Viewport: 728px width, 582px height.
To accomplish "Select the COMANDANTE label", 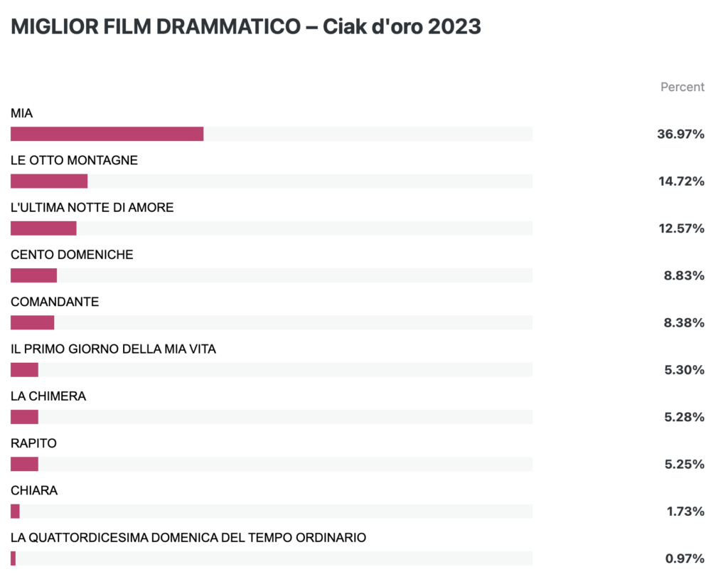I will pyautogui.click(x=55, y=302).
